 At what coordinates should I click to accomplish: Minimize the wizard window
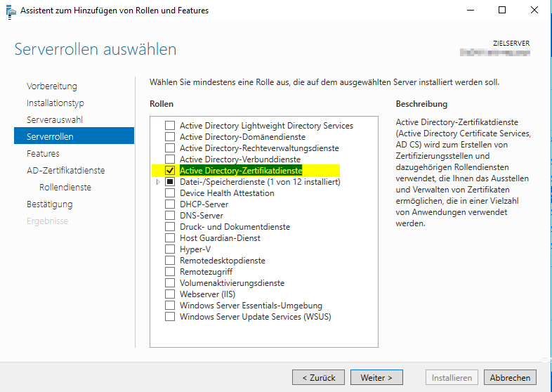coord(471,11)
